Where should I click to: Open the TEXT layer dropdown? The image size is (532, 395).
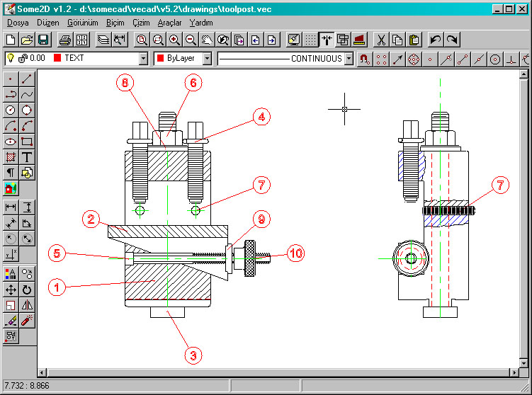(144, 59)
